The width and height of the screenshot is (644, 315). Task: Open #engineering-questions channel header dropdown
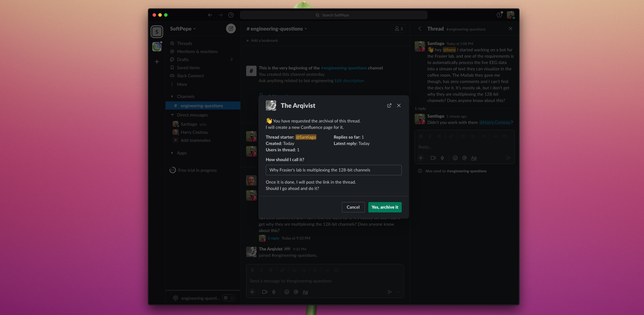point(277,29)
